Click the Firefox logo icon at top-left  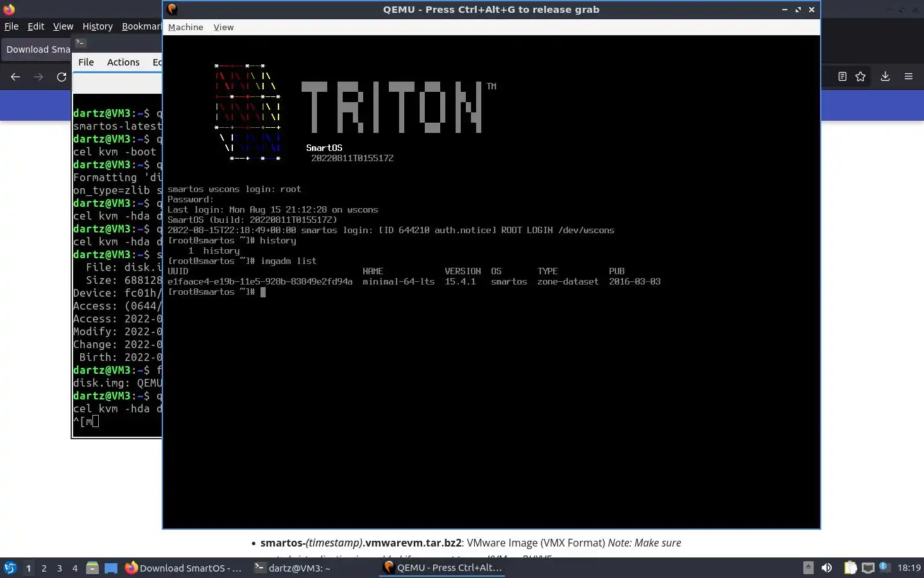click(x=9, y=10)
